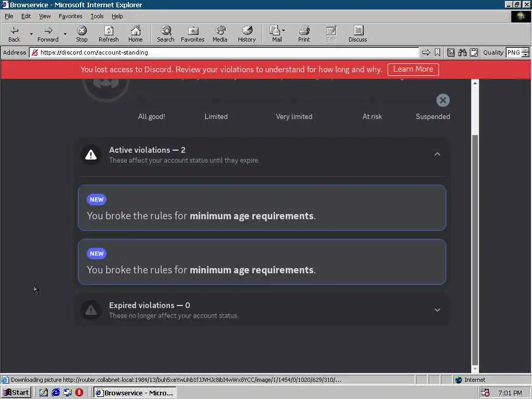Click the bookmarks page icon beside binoculars
This screenshot has height=399, width=532.
coord(450,52)
